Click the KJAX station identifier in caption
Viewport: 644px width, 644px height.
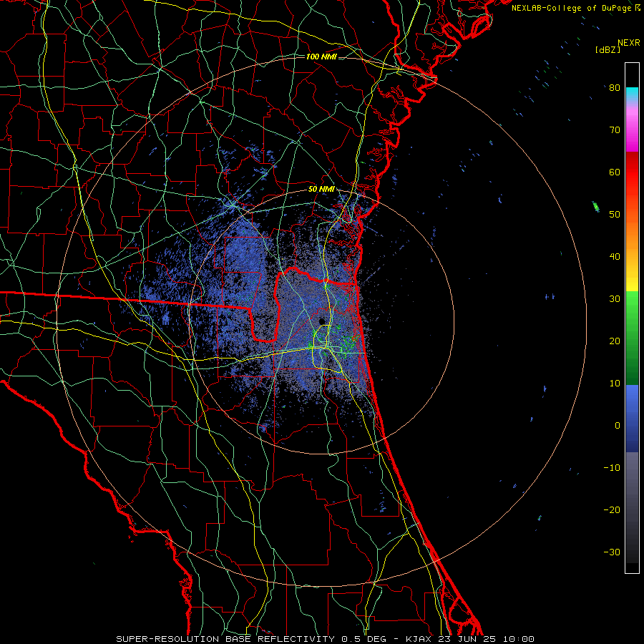click(x=420, y=639)
